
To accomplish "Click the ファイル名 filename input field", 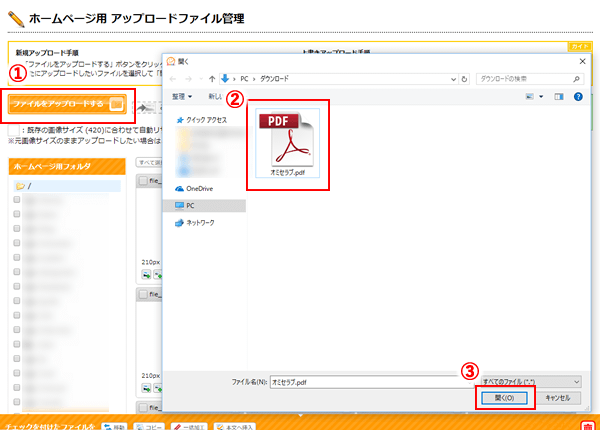I will pyautogui.click(x=370, y=381).
